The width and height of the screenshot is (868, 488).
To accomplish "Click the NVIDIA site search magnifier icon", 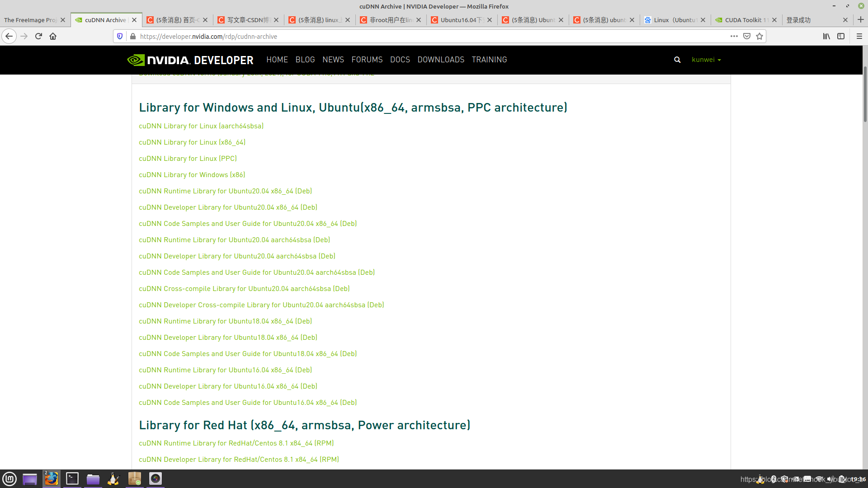I will click(677, 60).
